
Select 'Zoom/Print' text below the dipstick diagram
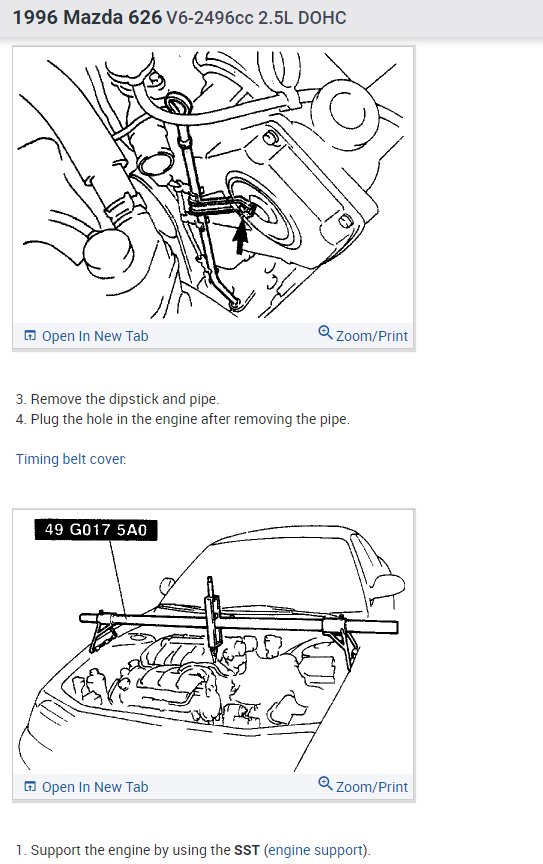[372, 336]
